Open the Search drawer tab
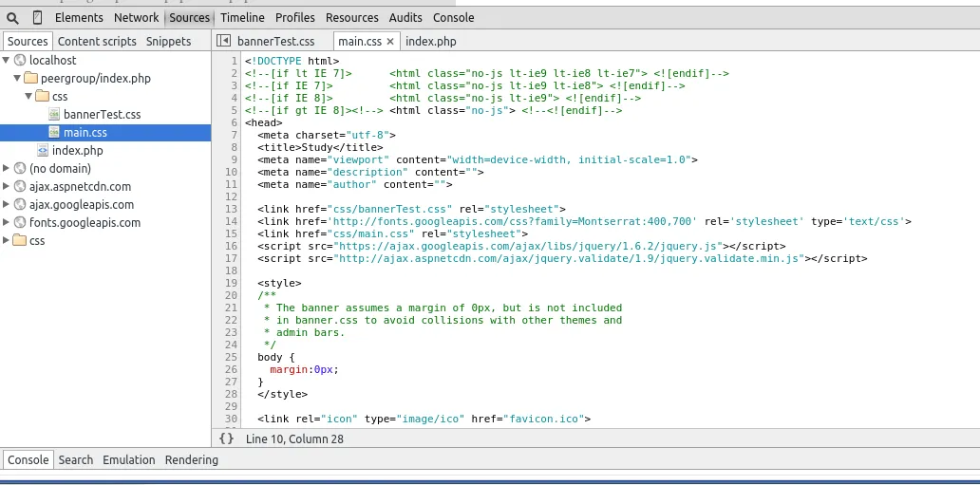Screen dimensions: 980x485 (76, 460)
